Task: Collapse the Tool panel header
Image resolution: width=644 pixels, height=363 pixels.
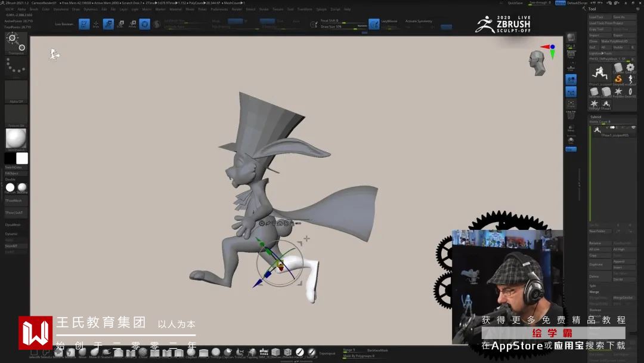Action: (x=592, y=8)
